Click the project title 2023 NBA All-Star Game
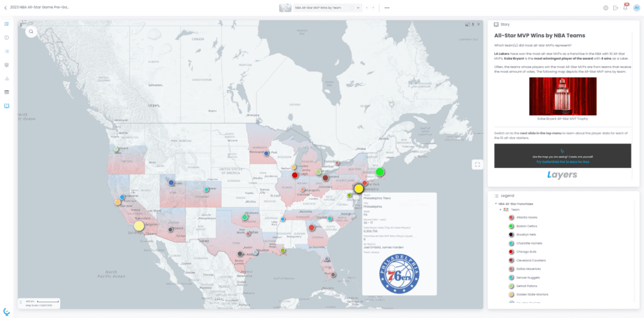This screenshot has width=644, height=318. point(40,8)
